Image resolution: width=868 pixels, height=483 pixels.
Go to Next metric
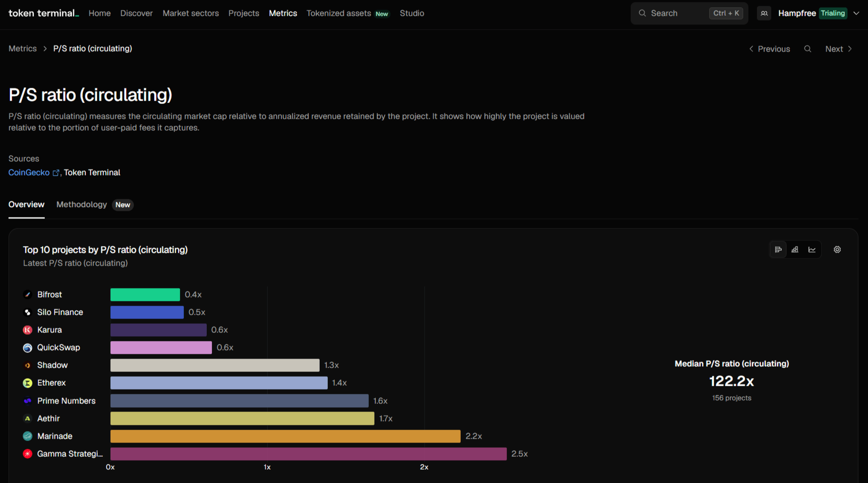(838, 49)
